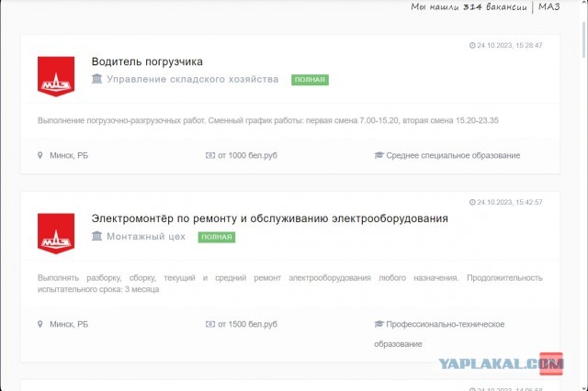The height and width of the screenshot is (391, 588).
Task: Click salary text от 1500 бел.руб
Action: coord(247,324)
